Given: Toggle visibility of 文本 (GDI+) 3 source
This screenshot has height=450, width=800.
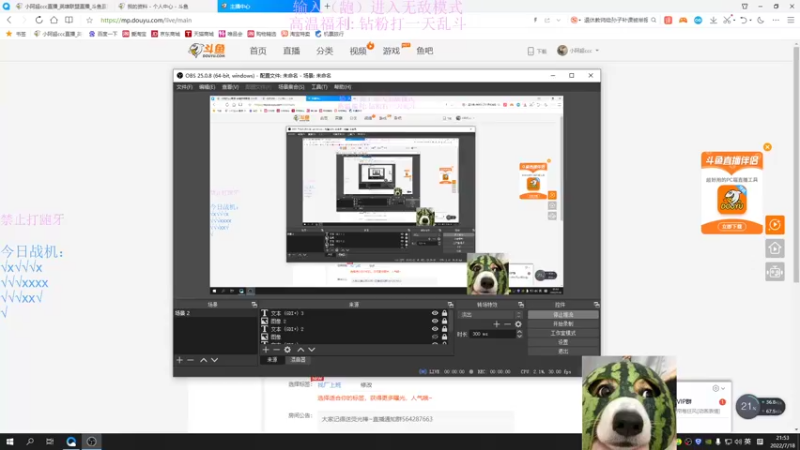Looking at the screenshot, I should [x=435, y=313].
